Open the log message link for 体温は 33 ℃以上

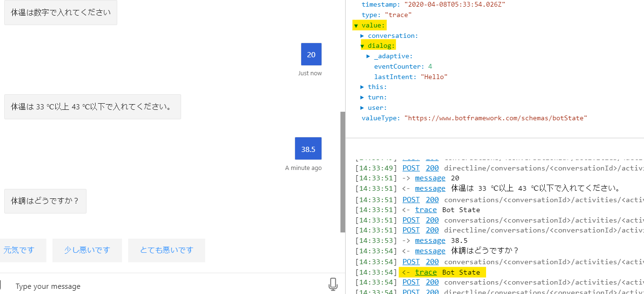(x=430, y=189)
